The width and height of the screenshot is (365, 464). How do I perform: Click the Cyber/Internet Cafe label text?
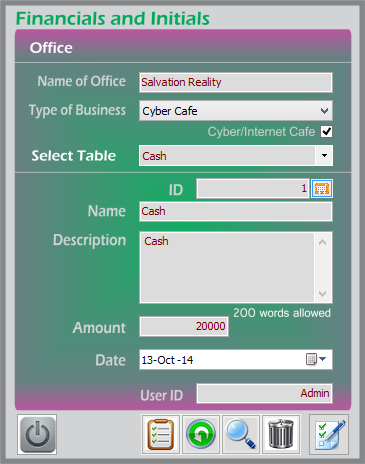point(261,132)
